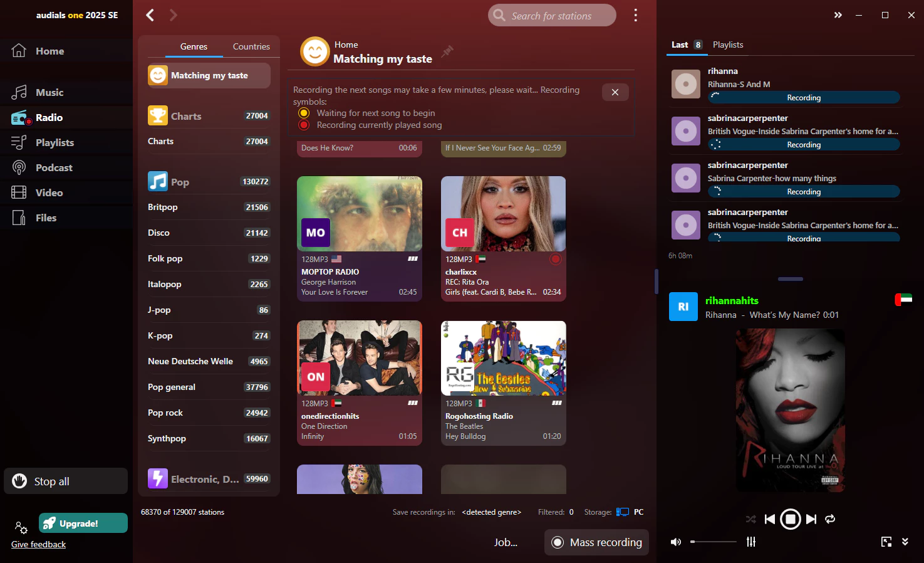Open the three-dot options menu

tap(635, 15)
